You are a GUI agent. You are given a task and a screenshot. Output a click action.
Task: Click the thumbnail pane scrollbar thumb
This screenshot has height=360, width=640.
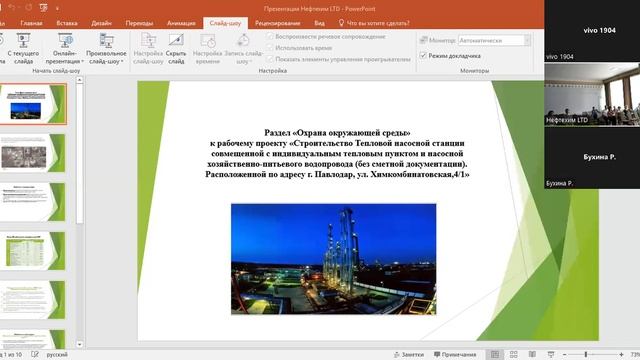[80, 154]
